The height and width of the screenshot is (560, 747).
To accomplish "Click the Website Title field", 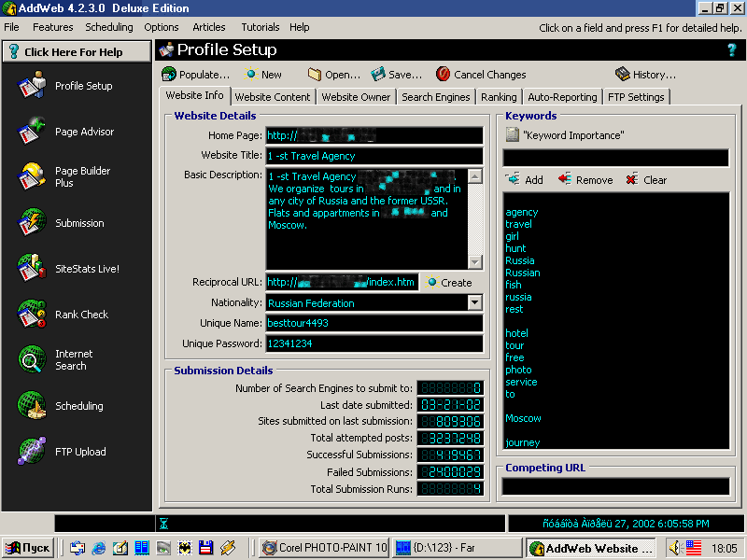I will [x=374, y=156].
